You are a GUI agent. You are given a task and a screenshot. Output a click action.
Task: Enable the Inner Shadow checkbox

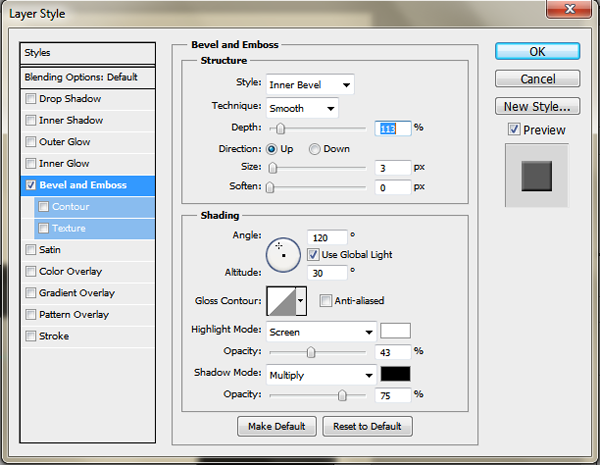pos(31,120)
